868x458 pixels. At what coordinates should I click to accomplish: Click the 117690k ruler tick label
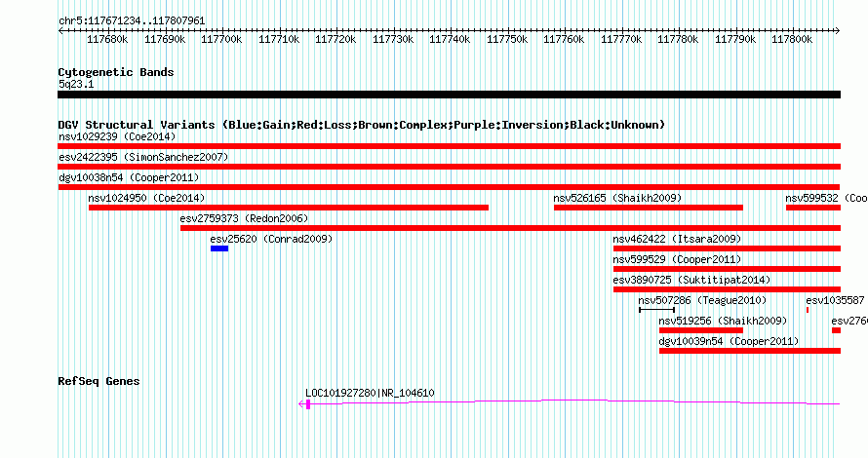tap(165, 39)
